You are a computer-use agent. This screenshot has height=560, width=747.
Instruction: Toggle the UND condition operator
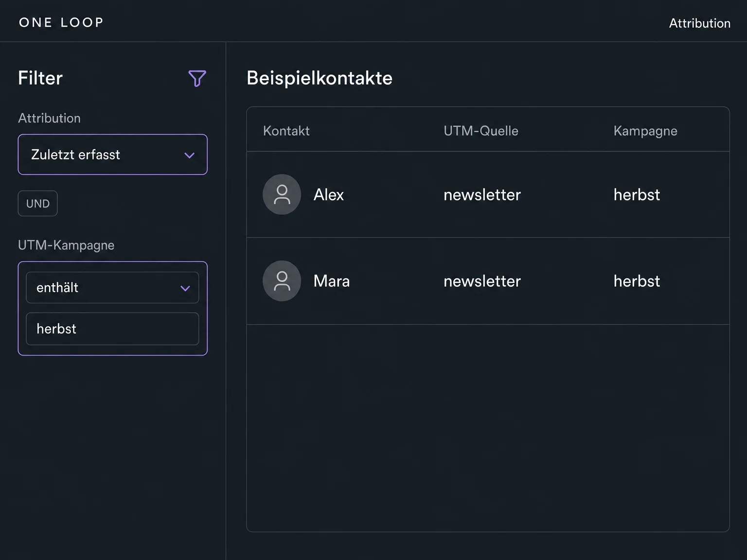pos(38,203)
